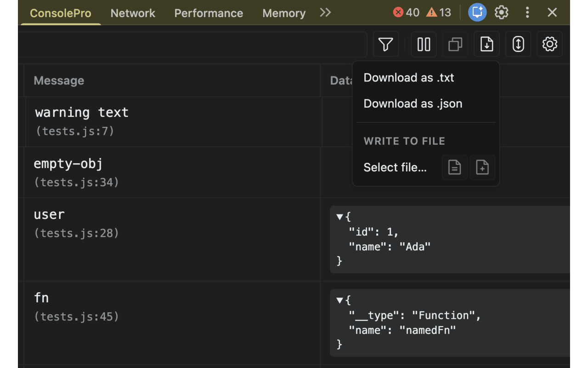Click the new file plus document icon
This screenshot has height=368, width=588.
click(x=482, y=167)
